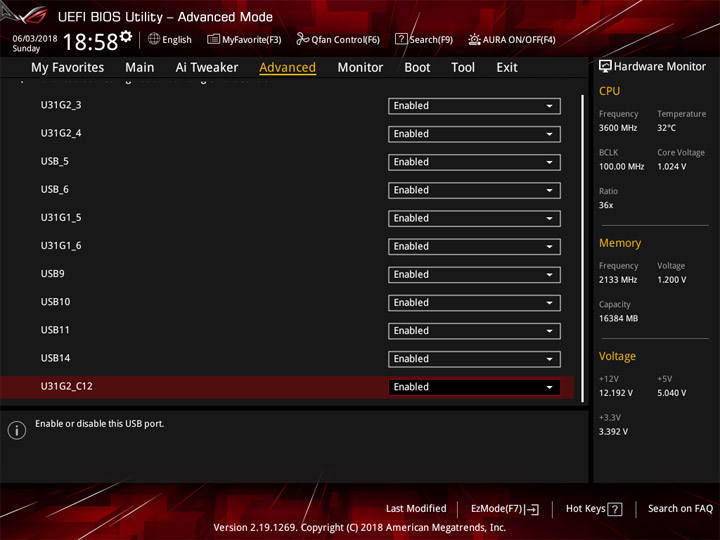Click the +12V reading 12.192 V
720x540 pixels.
click(x=615, y=394)
